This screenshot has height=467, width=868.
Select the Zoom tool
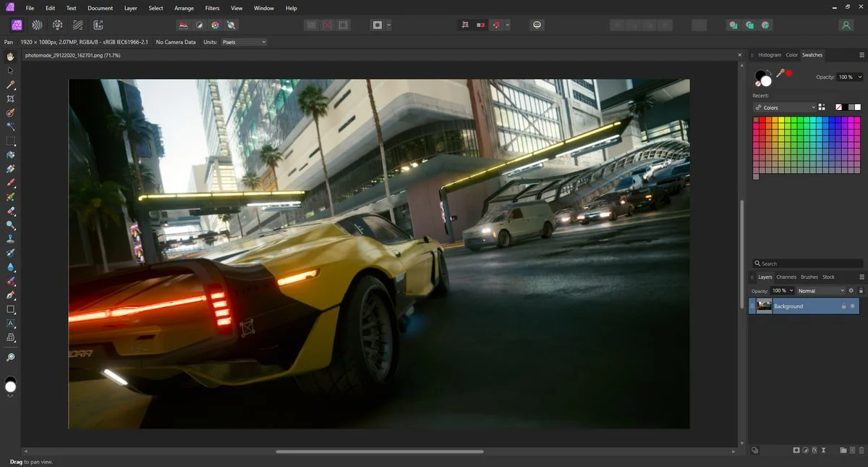point(10,358)
